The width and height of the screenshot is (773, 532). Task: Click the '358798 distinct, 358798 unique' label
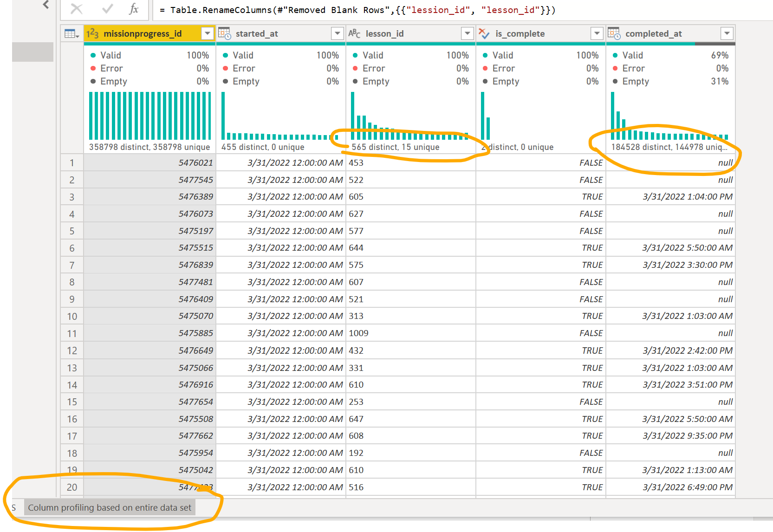[149, 147]
